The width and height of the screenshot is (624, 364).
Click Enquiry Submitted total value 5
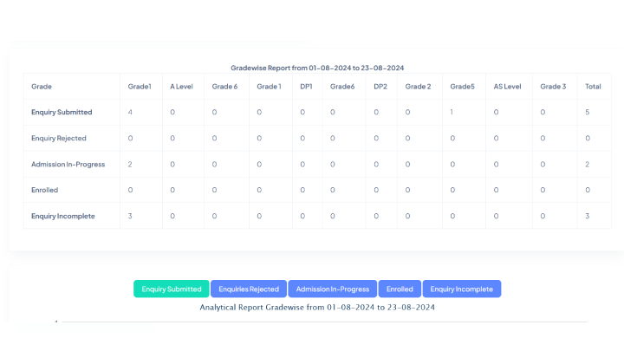coord(588,113)
